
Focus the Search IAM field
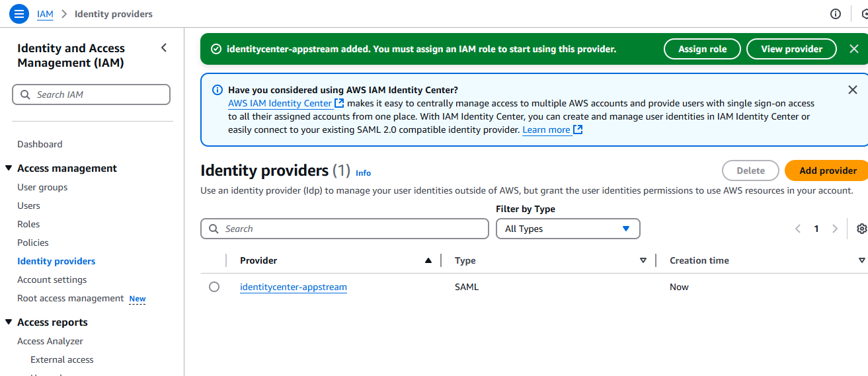click(91, 94)
